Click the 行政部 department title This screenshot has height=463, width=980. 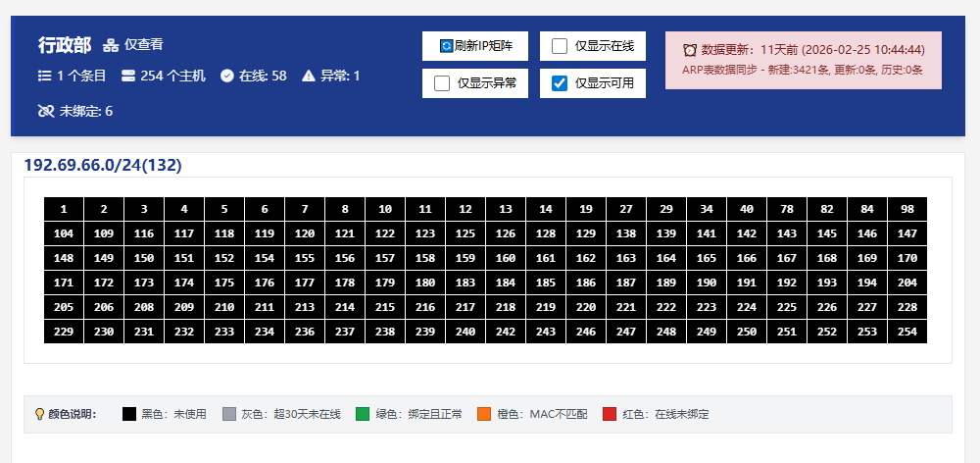pyautogui.click(x=65, y=45)
